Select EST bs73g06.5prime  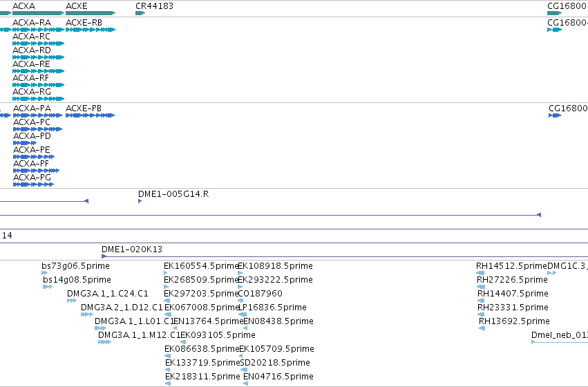click(x=45, y=273)
